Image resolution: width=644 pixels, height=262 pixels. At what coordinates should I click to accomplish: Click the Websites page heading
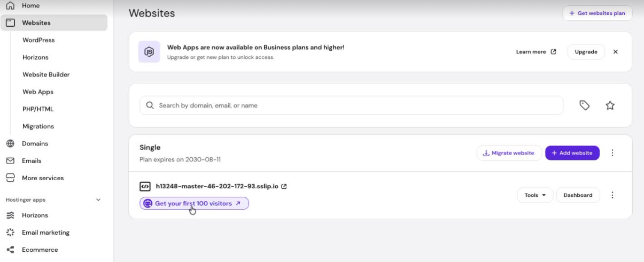(x=152, y=13)
